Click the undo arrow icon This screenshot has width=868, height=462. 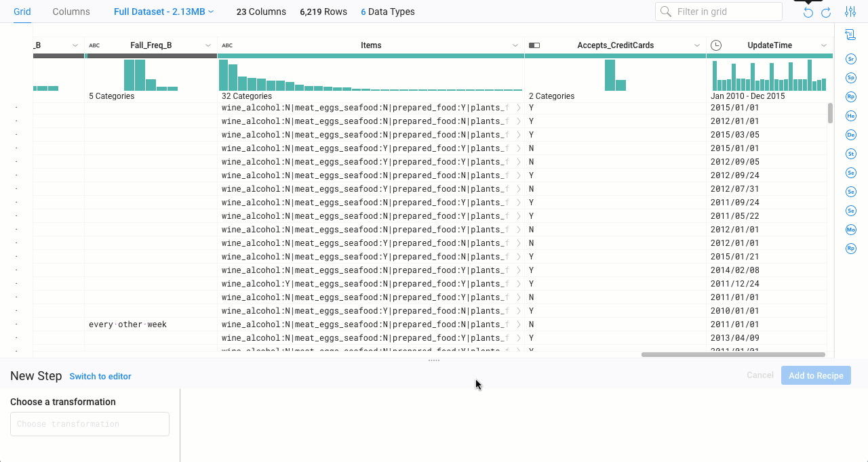pyautogui.click(x=808, y=12)
